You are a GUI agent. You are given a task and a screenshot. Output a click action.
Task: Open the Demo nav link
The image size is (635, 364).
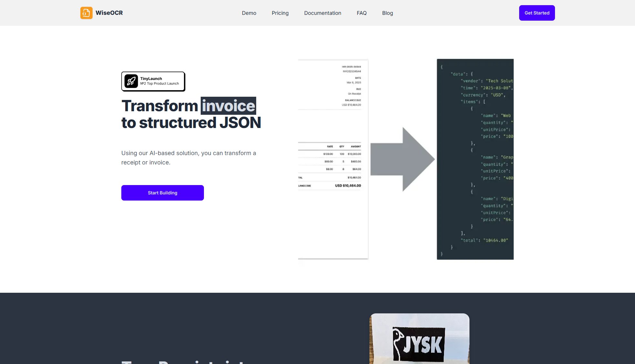tap(249, 13)
